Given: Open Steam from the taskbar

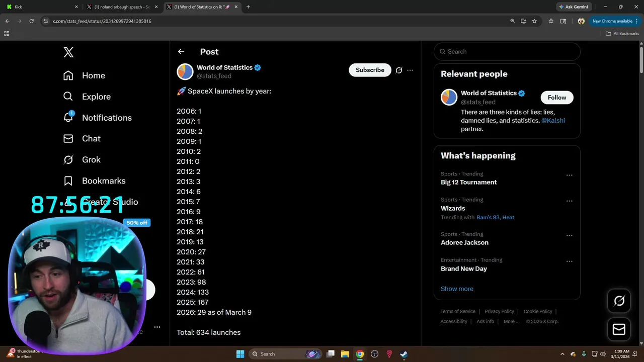Looking at the screenshot, I should tap(404, 354).
